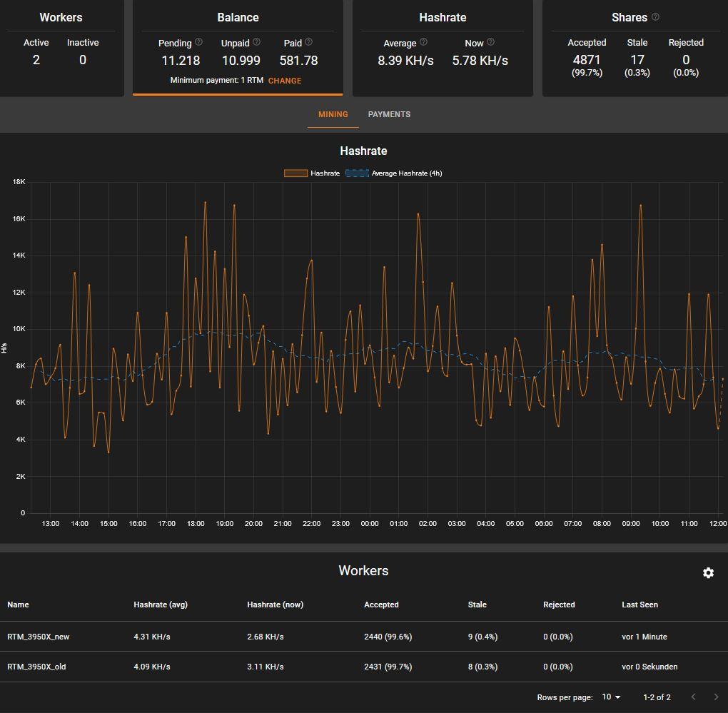728x713 pixels.
Task: Sort workers by Rejected column
Action: 559,605
